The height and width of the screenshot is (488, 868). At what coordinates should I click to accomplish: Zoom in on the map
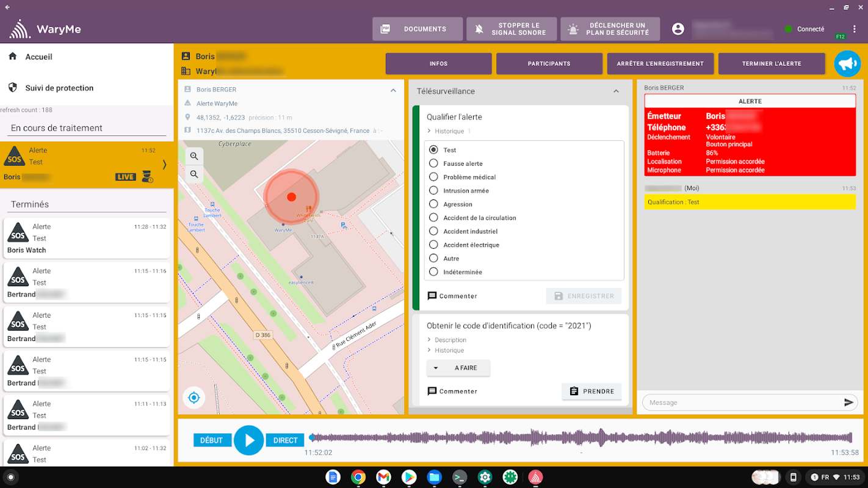click(x=194, y=156)
